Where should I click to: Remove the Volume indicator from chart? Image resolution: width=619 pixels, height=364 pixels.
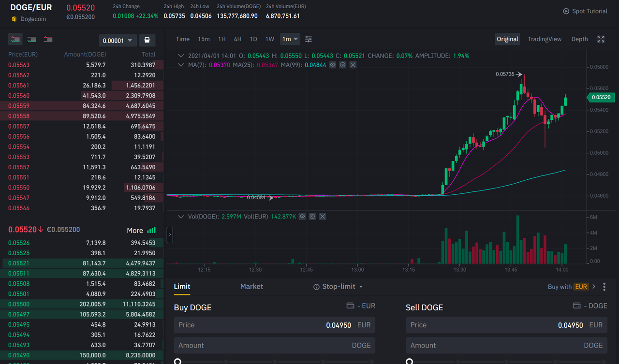click(x=323, y=217)
